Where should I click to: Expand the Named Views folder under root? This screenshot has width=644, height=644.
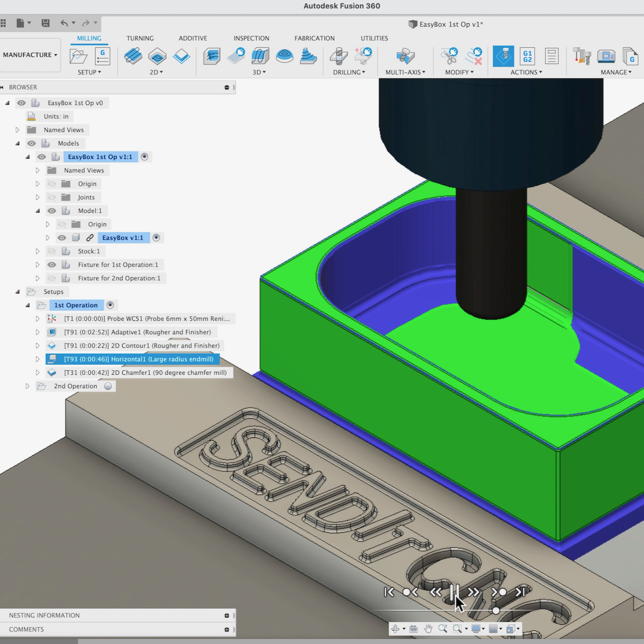tap(17, 130)
